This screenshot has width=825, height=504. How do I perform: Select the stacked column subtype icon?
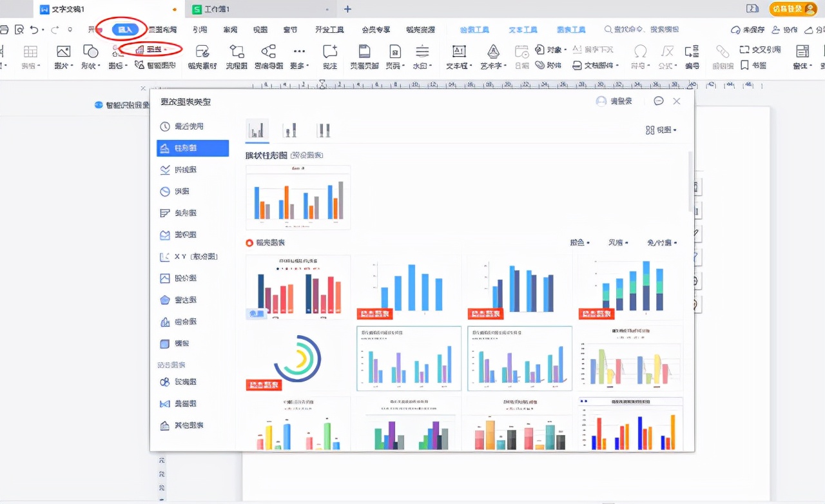tap(290, 130)
